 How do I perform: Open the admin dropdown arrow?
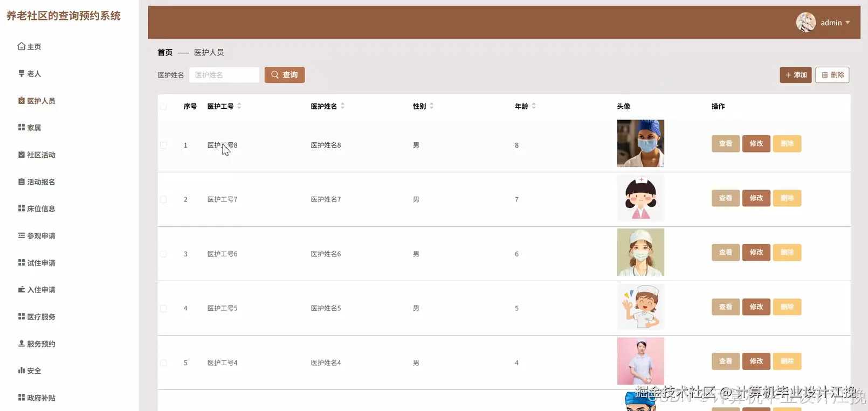[848, 23]
